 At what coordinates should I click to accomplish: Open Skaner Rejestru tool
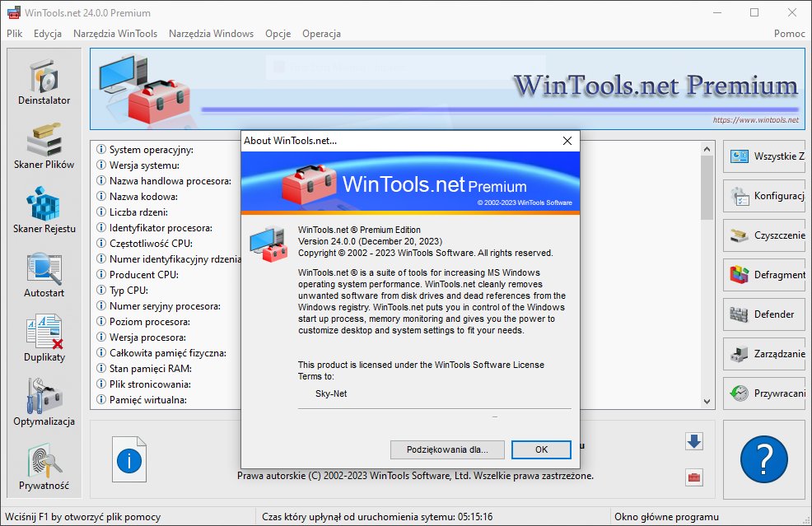44,210
